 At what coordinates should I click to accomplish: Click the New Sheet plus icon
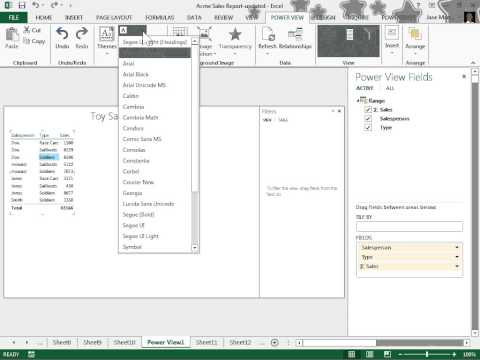(x=275, y=342)
